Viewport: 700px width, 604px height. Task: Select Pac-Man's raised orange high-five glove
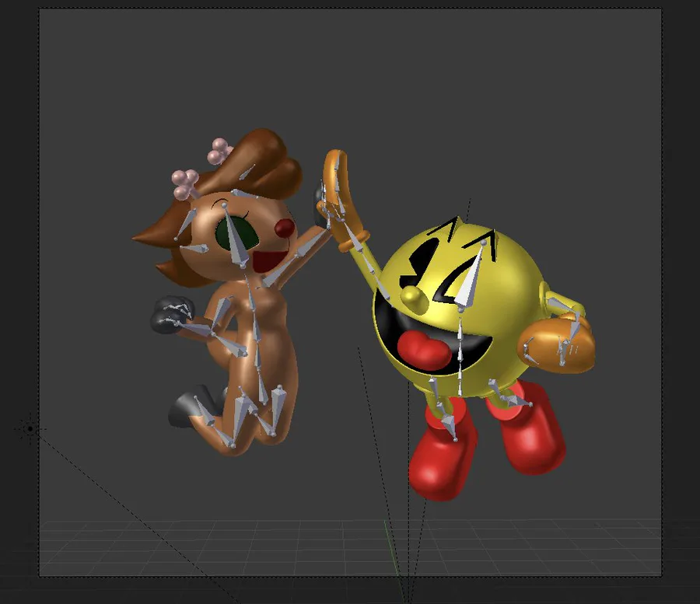tap(341, 200)
